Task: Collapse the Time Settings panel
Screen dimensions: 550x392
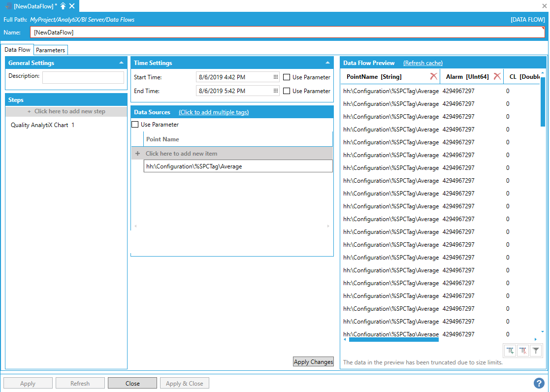Action: tap(327, 63)
